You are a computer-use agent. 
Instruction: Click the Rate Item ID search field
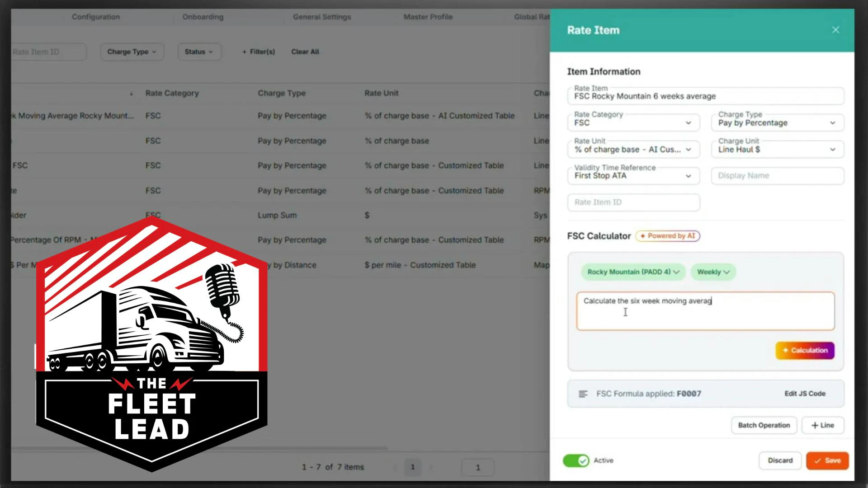pyautogui.click(x=47, y=52)
